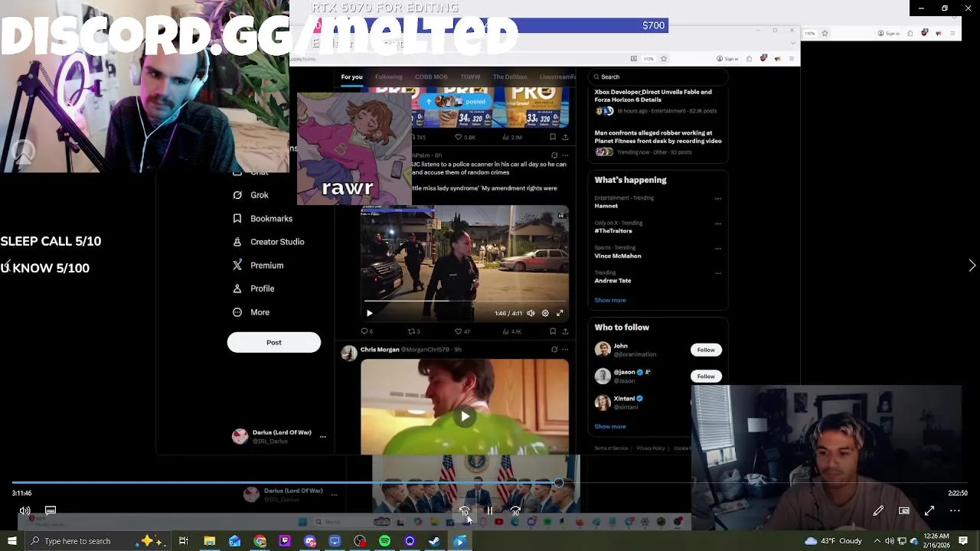The height and width of the screenshot is (551, 980).
Task: Open the Planet Fitness robber news story
Action: click(x=658, y=137)
